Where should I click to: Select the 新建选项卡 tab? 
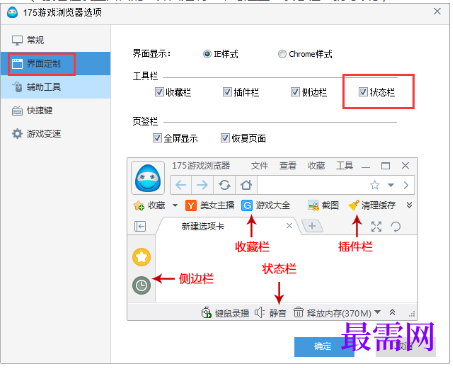[203, 227]
